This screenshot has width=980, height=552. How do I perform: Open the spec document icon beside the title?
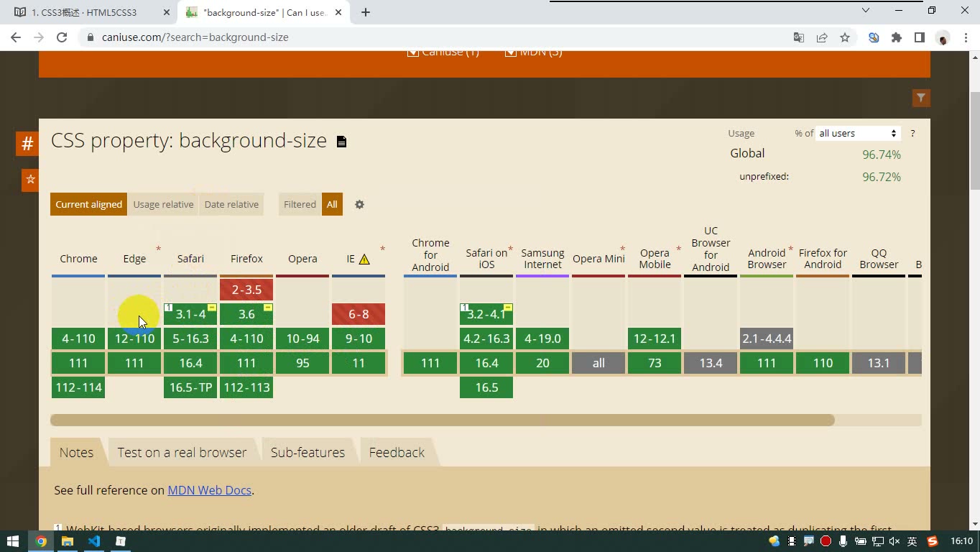342,142
